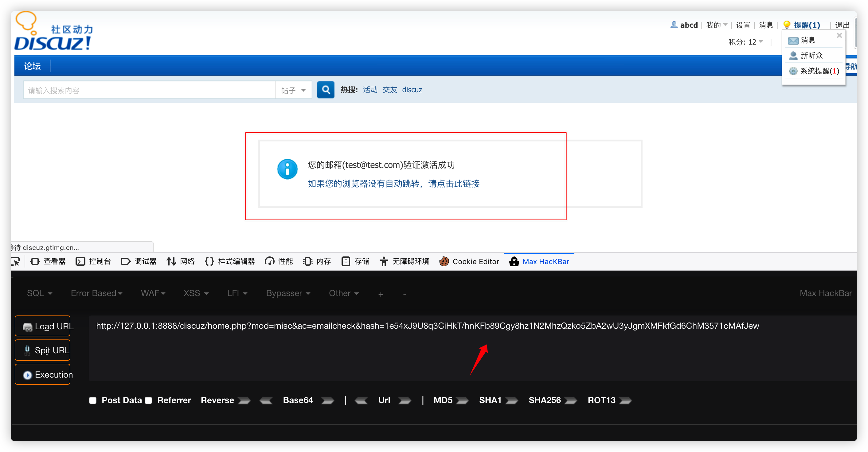Click the MD5 hash arrow icon
Image resolution: width=868 pixels, height=452 pixels.
tap(462, 400)
